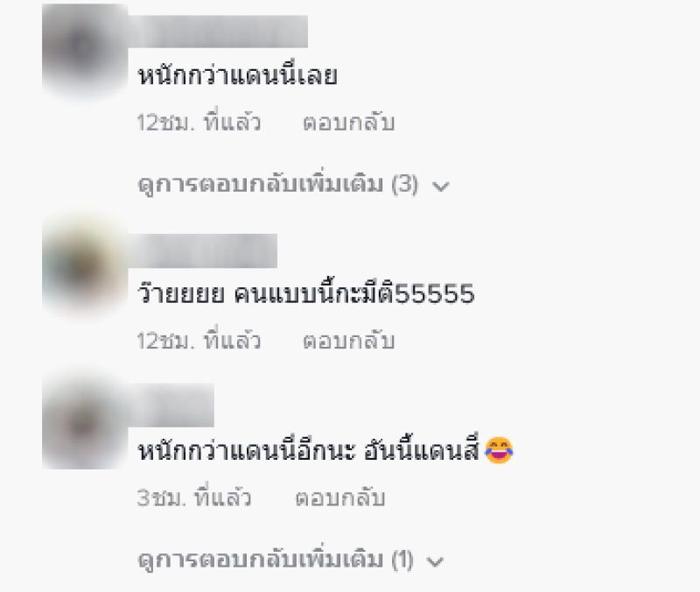
Task: Click the first commenter's blurred username
Action: (x=218, y=32)
